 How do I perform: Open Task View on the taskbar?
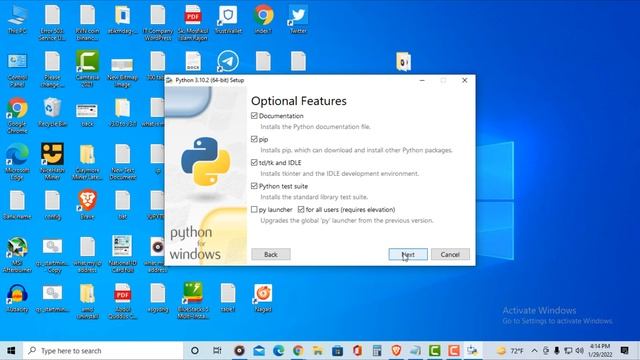217,351
